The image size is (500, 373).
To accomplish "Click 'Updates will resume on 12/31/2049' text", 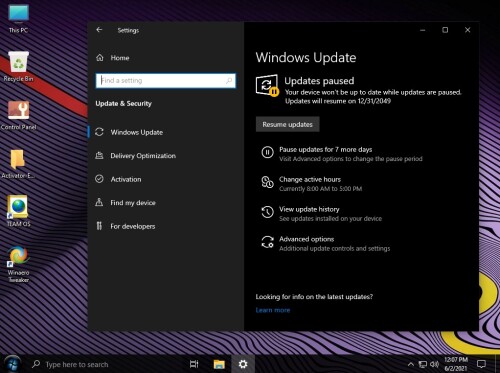I will coord(338,101).
